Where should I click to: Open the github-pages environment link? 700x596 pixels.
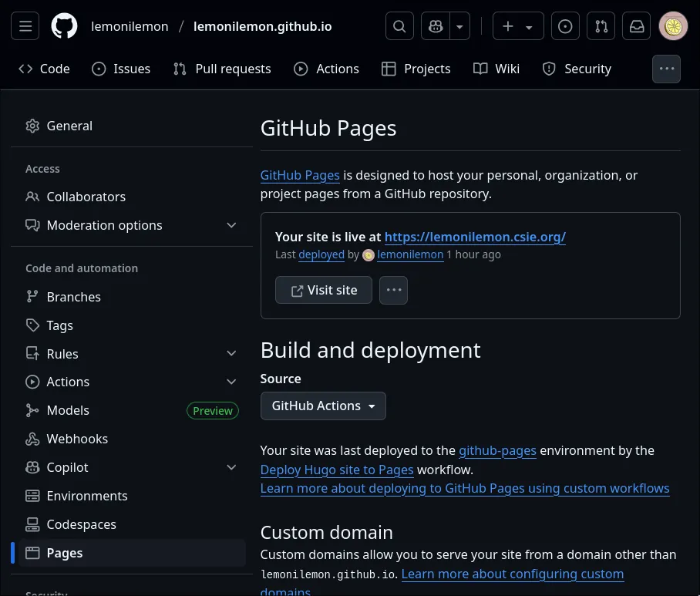[x=498, y=451]
